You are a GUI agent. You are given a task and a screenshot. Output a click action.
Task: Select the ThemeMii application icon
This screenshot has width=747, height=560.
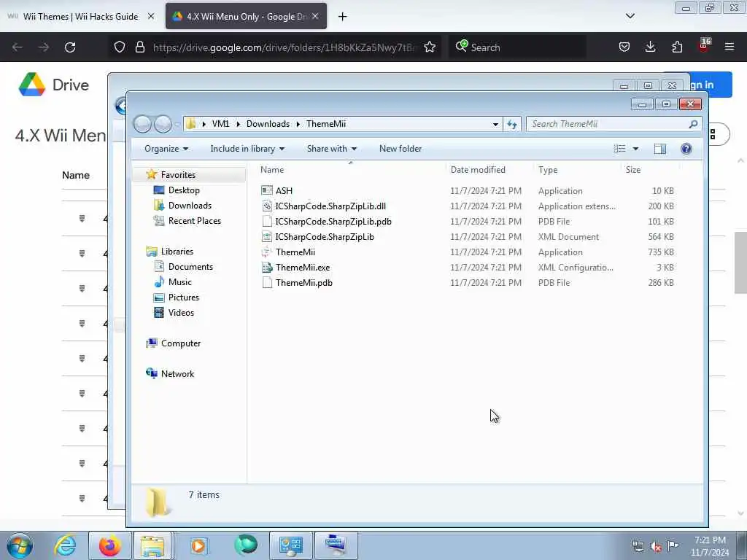(x=266, y=252)
